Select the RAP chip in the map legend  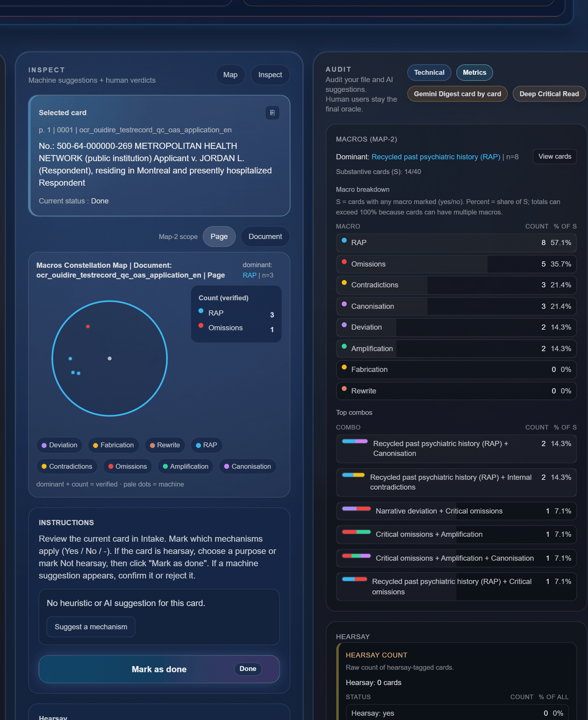(206, 445)
